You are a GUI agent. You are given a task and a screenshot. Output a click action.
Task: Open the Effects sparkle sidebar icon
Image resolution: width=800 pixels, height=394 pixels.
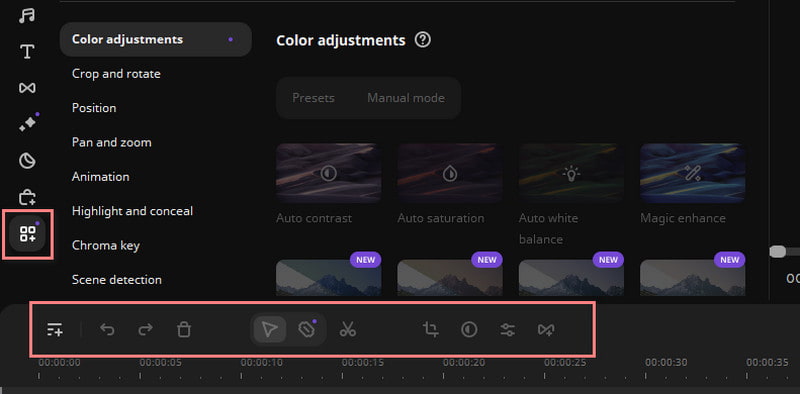point(28,123)
